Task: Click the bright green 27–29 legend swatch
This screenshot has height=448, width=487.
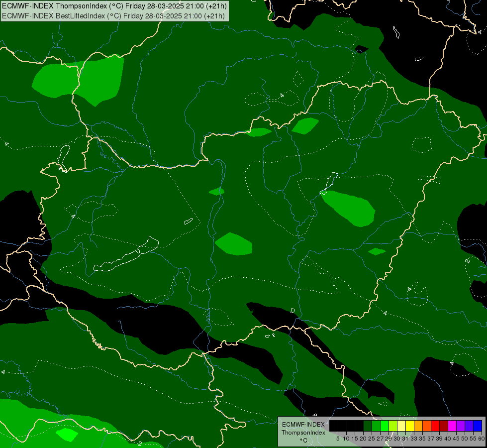Action: pos(385,426)
